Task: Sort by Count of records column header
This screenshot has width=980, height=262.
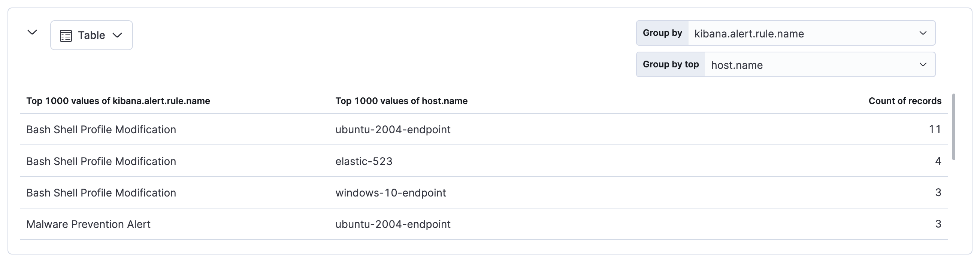Action: [904, 101]
